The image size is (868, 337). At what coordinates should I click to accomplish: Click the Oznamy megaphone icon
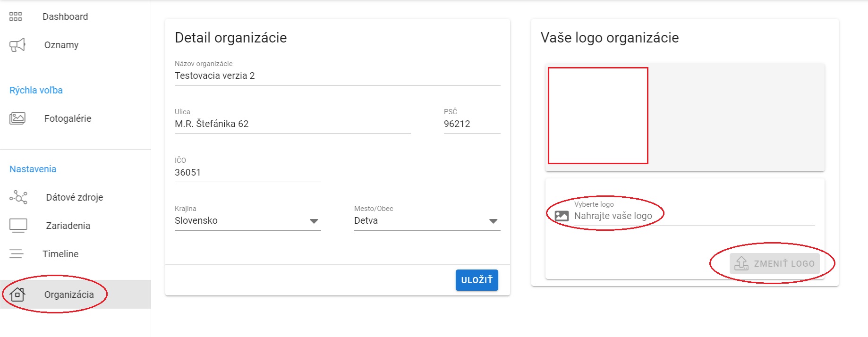pos(17,45)
